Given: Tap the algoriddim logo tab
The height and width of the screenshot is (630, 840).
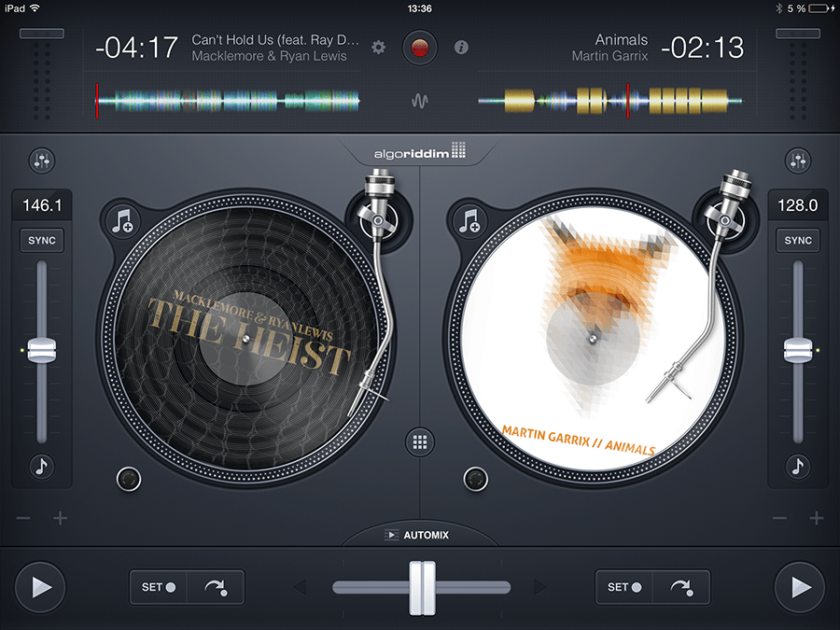Looking at the screenshot, I should (x=420, y=152).
